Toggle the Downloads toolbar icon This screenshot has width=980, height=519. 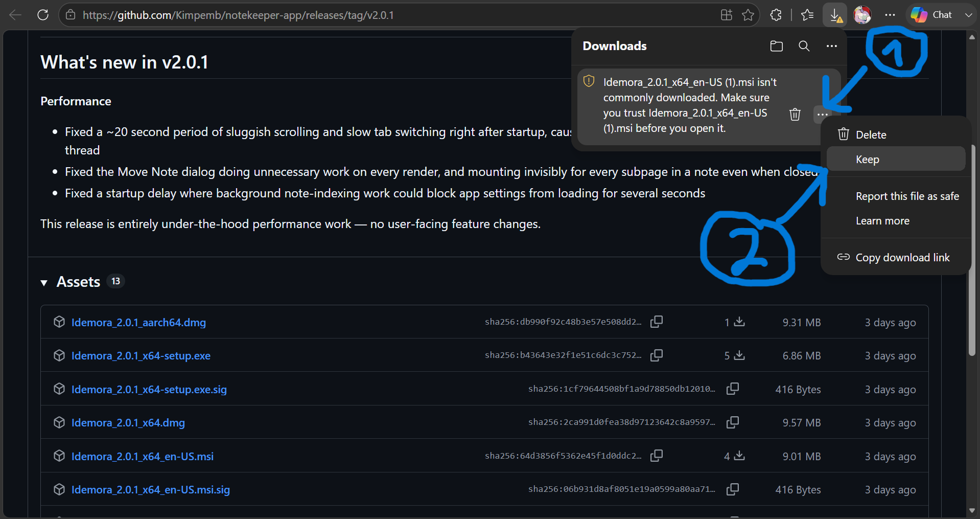(835, 15)
